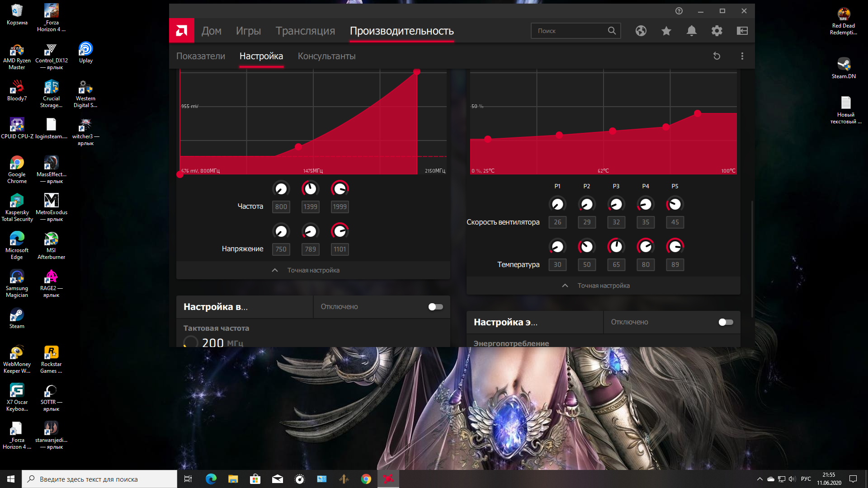The image size is (868, 488).
Task: Open favorites star icon
Action: pos(666,31)
